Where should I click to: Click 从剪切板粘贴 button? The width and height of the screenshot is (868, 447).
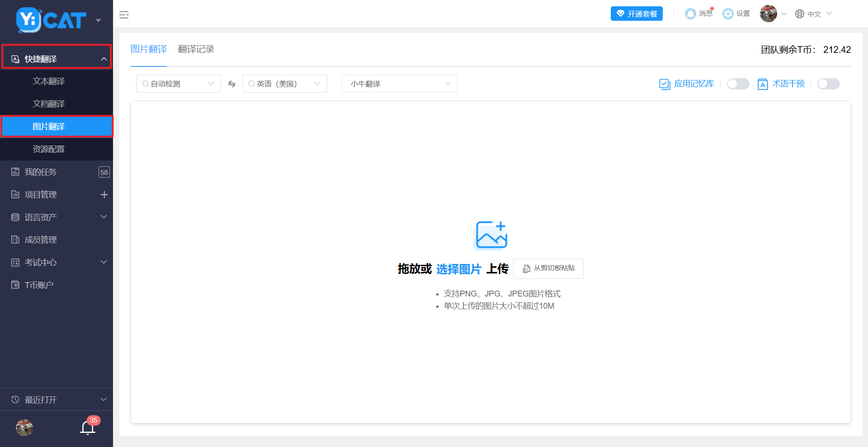pos(548,268)
